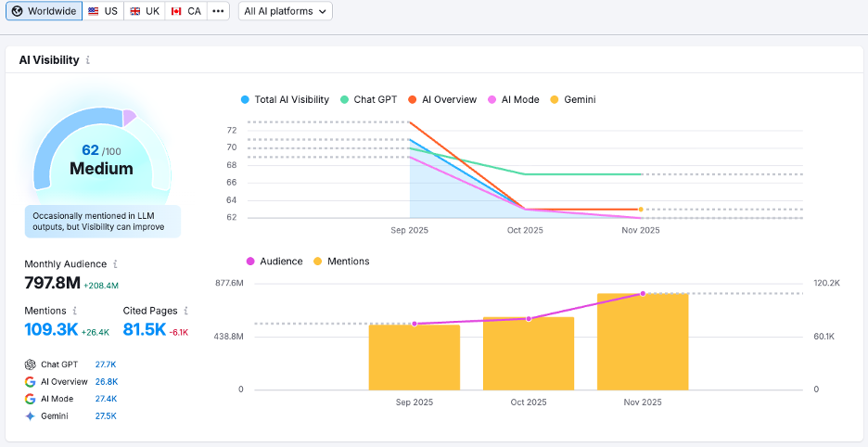Viewport: 868px width, 447px height.
Task: Hide the Audience series in bottom chart
Action: click(x=274, y=262)
